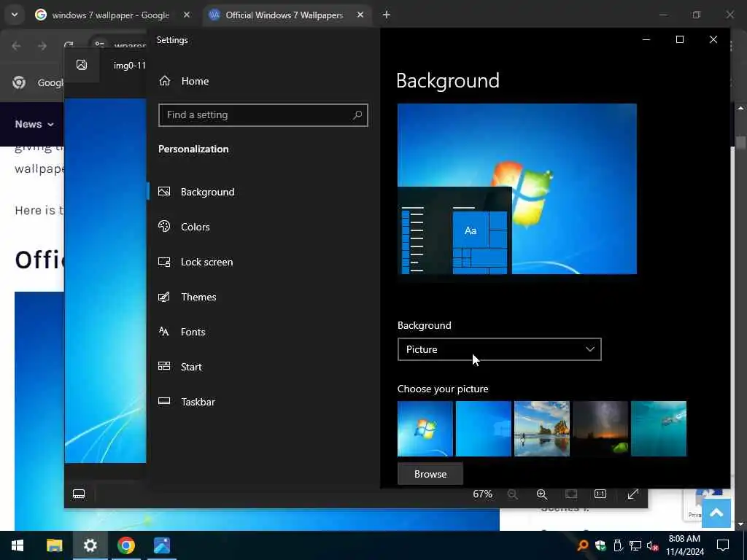Screen dimensions: 747x560
Task: Expand the Background Picture dropdown
Action: pos(499,349)
